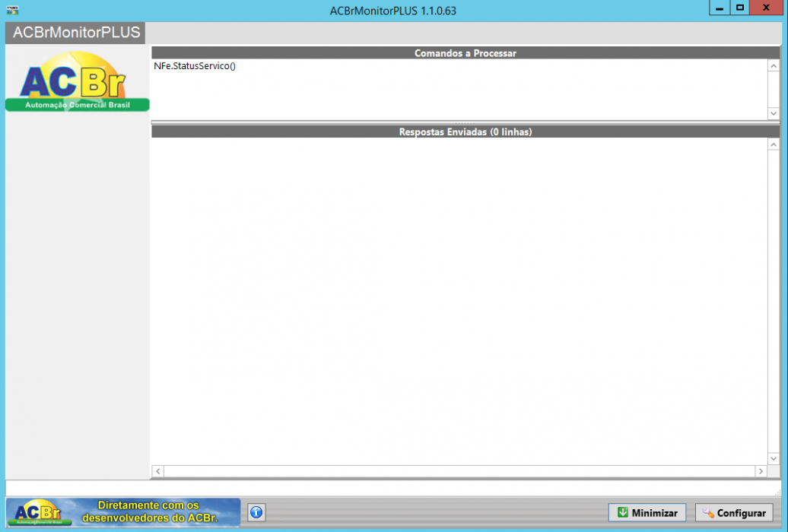Minimize the ACBrMonitorPLUS window
788x532 pixels.
pyautogui.click(x=720, y=8)
